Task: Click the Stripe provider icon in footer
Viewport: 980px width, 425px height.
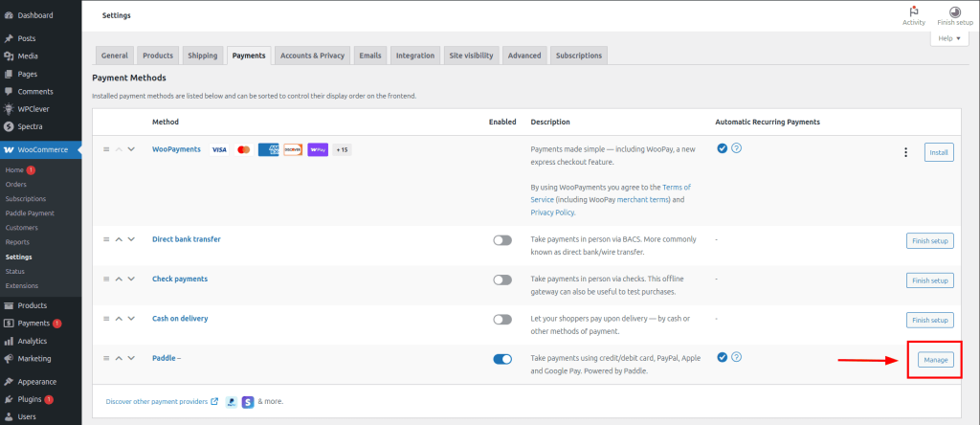Action: [248, 402]
